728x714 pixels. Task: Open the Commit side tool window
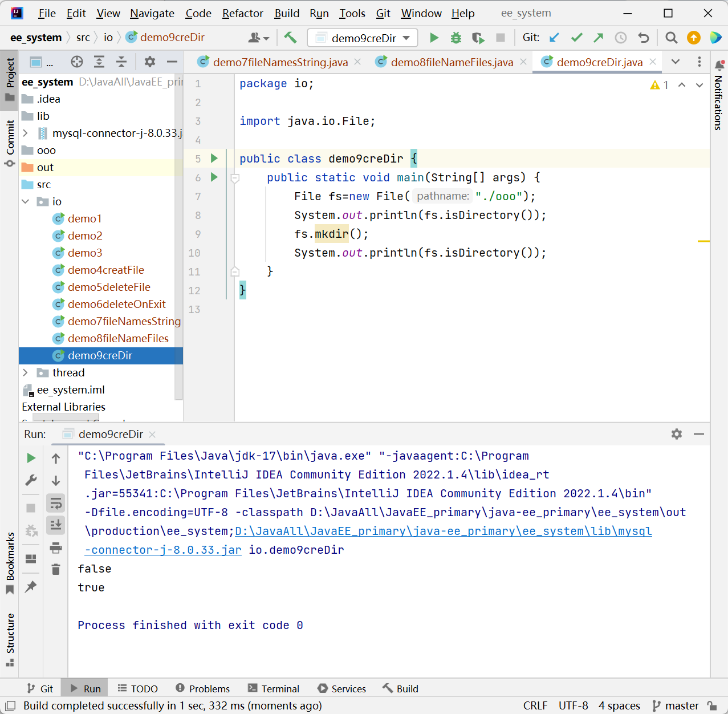(10, 143)
